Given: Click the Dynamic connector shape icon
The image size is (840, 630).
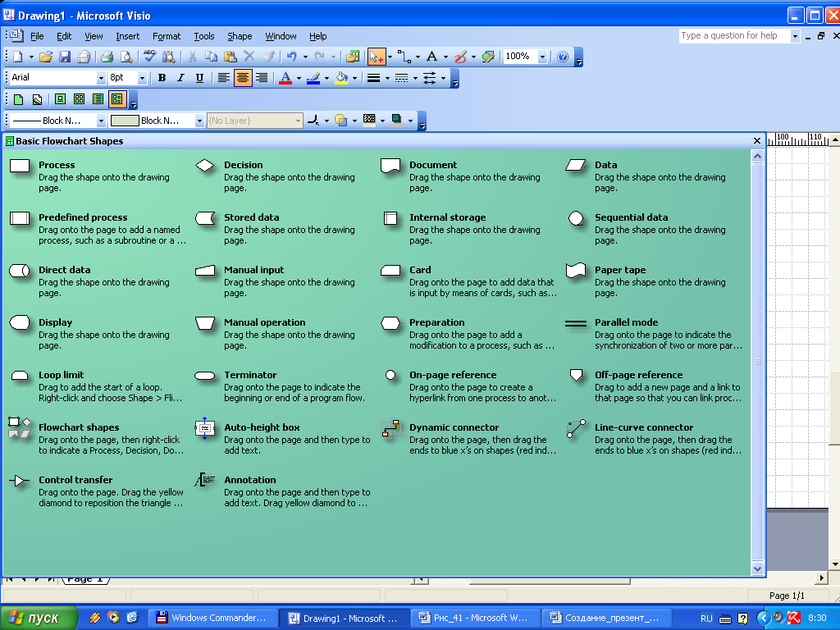Looking at the screenshot, I should [390, 428].
